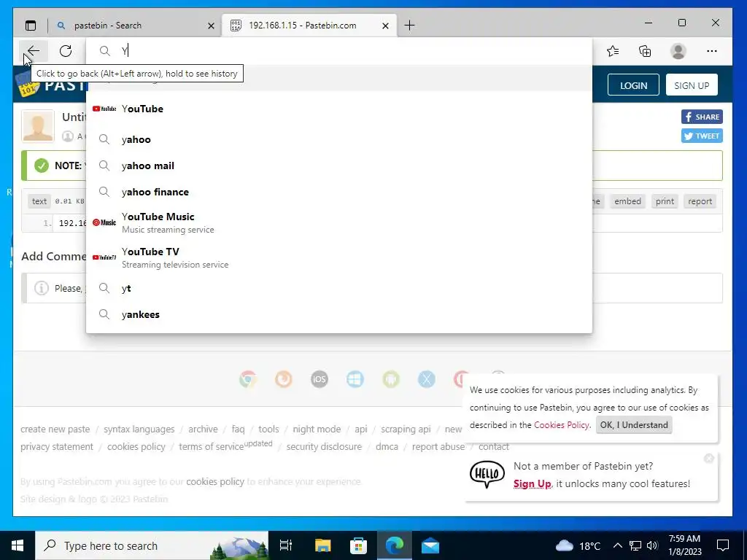Click the text syntax label

pos(39,201)
